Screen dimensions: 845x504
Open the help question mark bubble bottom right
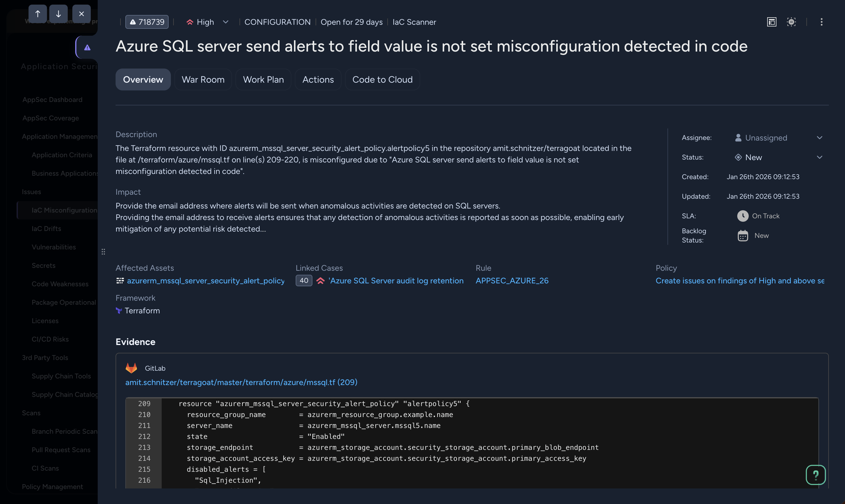pyautogui.click(x=816, y=475)
